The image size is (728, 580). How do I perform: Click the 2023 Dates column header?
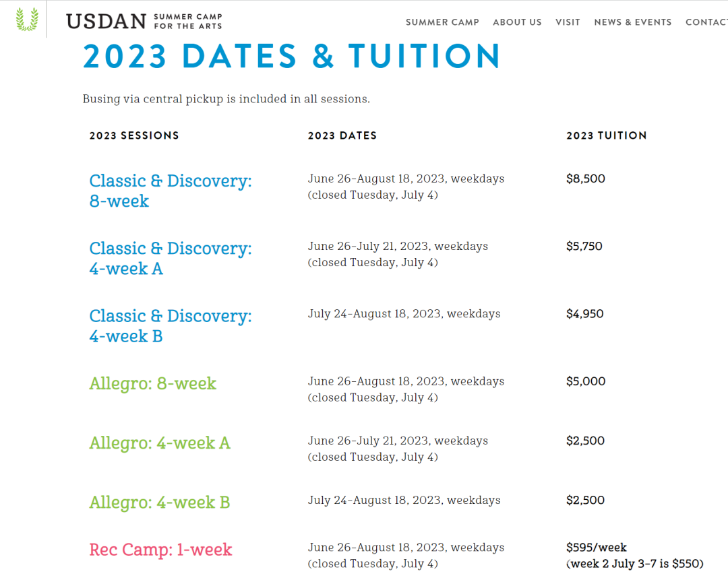coord(342,135)
